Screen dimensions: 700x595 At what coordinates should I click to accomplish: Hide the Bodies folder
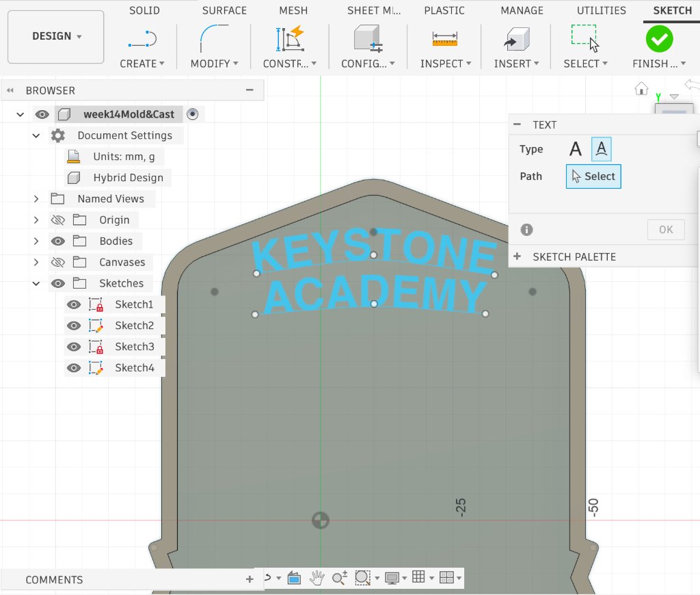click(58, 241)
